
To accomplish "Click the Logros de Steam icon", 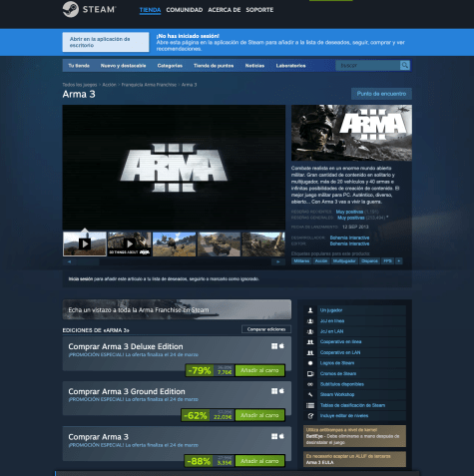I will [x=310, y=363].
